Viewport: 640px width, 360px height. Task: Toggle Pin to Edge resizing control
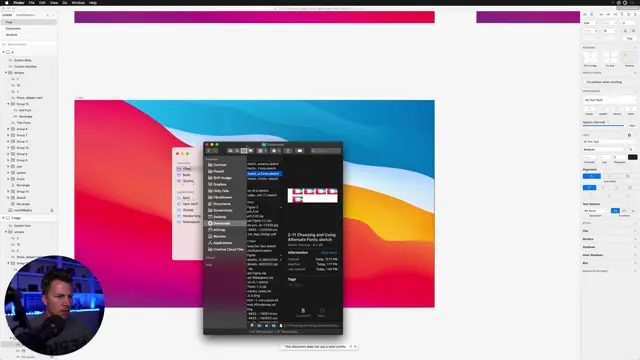(x=590, y=57)
